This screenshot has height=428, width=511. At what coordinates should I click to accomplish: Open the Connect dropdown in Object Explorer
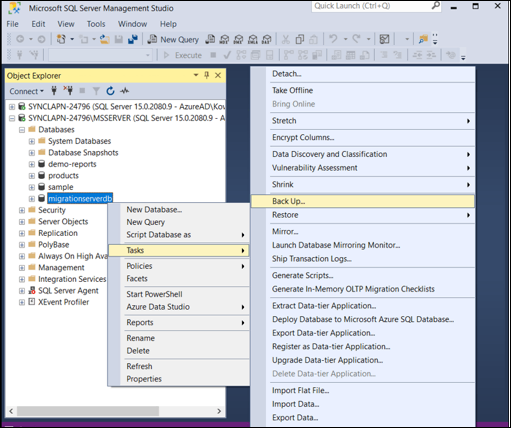pos(26,91)
